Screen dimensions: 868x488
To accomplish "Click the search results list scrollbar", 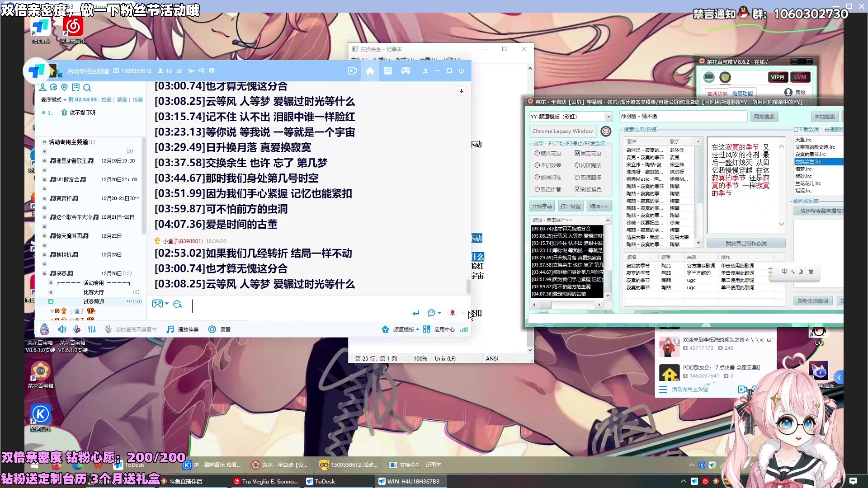I will [x=698, y=192].
